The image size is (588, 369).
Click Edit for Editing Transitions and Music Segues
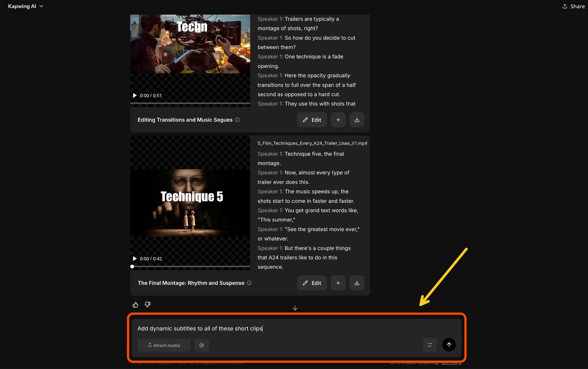click(312, 120)
